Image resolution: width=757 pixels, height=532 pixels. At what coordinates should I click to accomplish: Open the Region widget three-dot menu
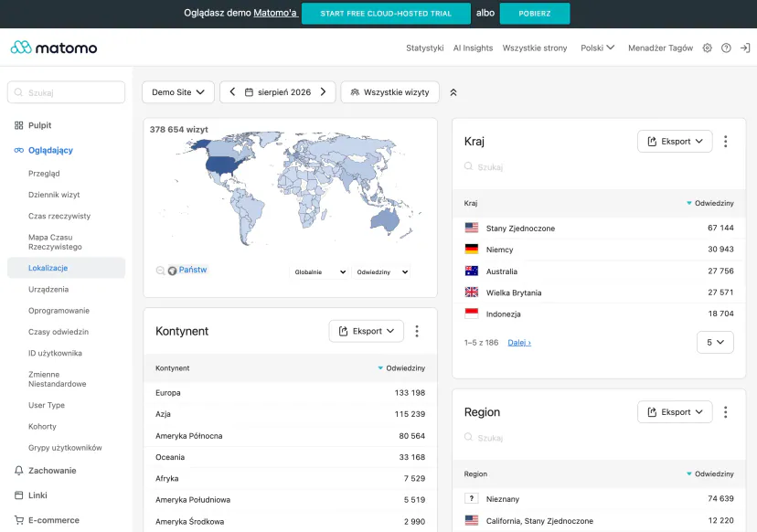[725, 412]
